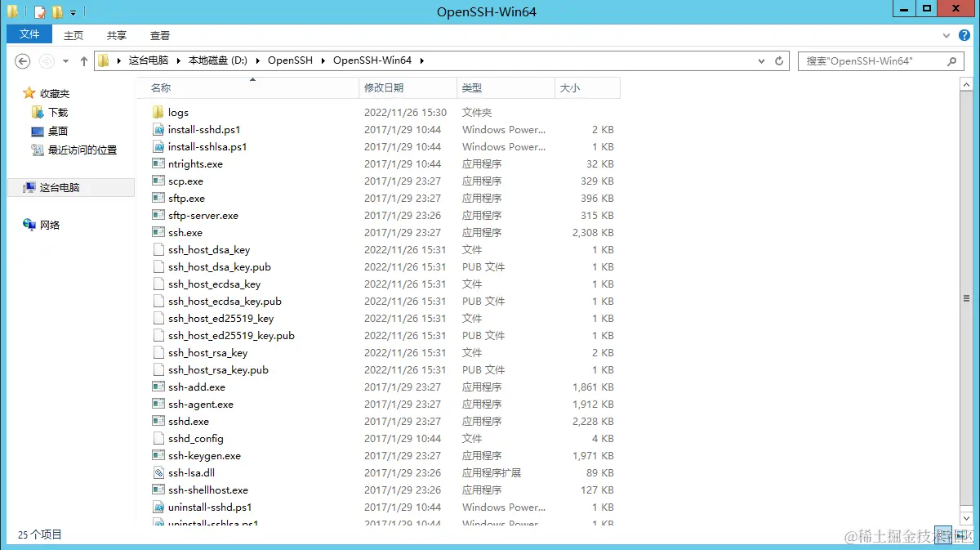Click the Properties quick access toolbar icon
The image size is (980, 550).
coord(39,11)
